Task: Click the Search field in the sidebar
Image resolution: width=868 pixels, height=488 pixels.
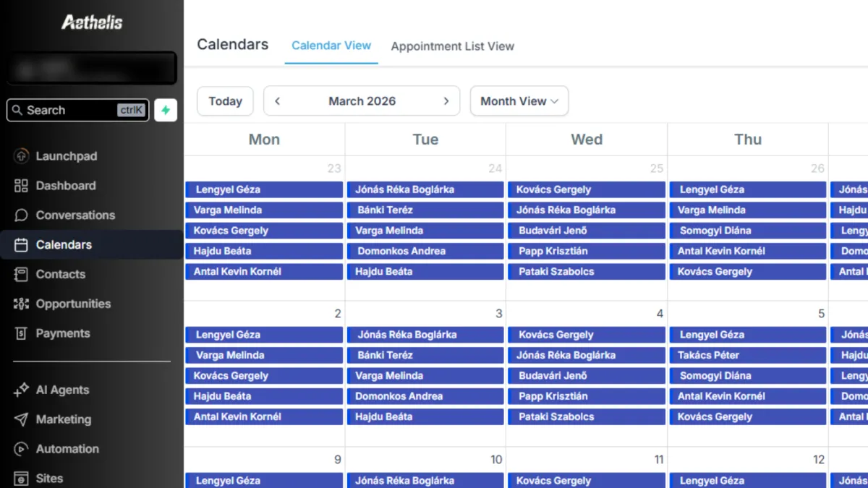Action: tap(78, 111)
